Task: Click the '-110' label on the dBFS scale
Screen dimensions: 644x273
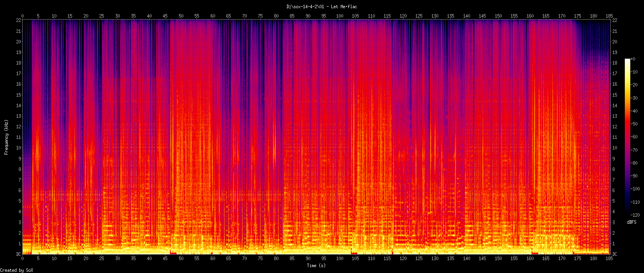Action: pyautogui.click(x=636, y=202)
